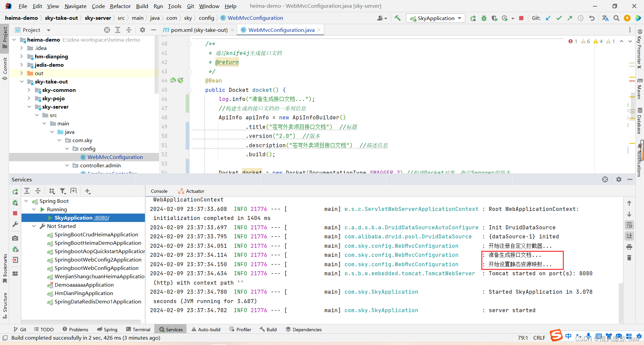Toggle scroll to end in console
This screenshot has width=644, height=345.
click(x=629, y=236)
